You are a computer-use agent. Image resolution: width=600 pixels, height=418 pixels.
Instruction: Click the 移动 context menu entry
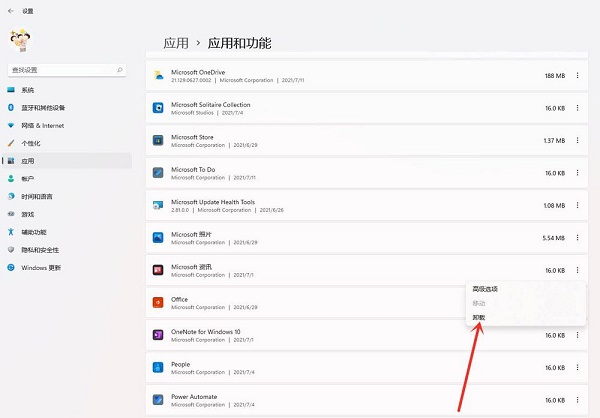coord(479,303)
